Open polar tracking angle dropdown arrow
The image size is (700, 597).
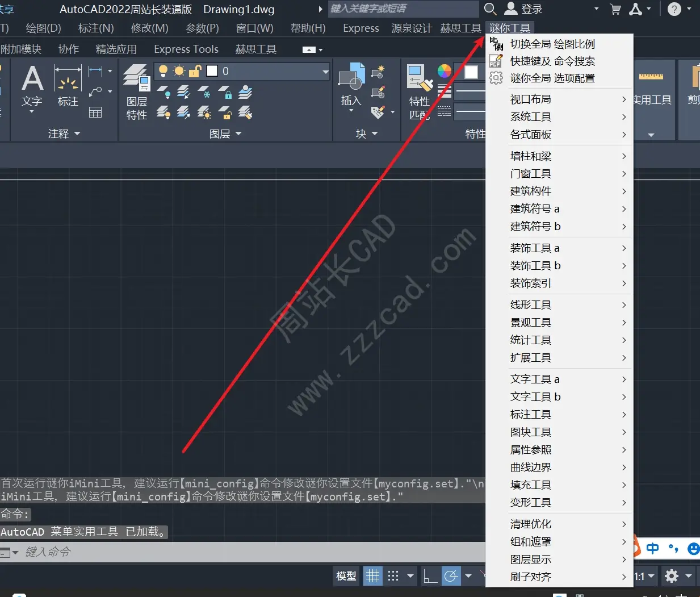click(x=468, y=576)
